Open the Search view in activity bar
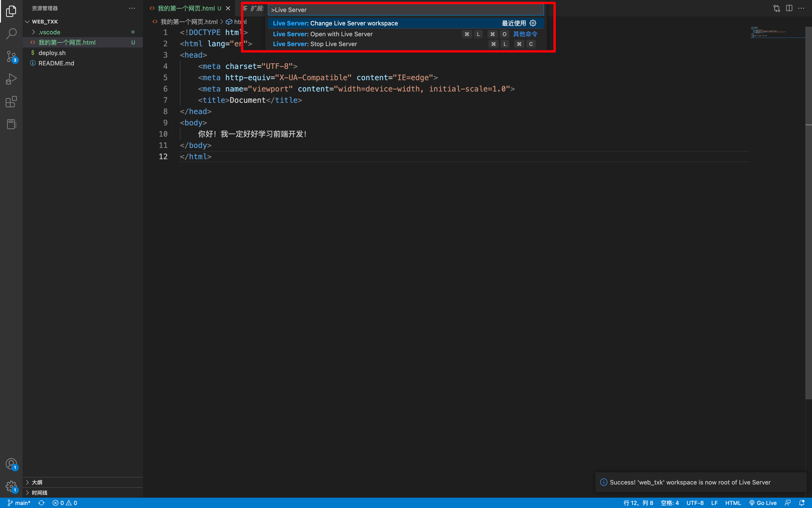 point(11,34)
